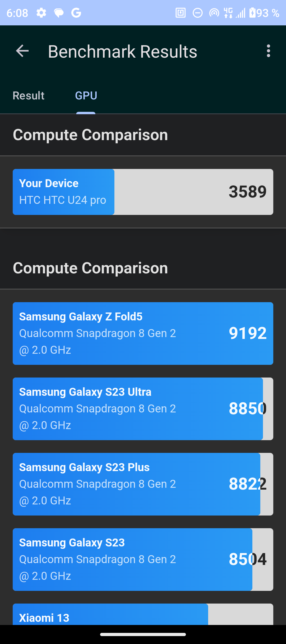Tap the clock showing 6:08
286x644 pixels.
17,13
